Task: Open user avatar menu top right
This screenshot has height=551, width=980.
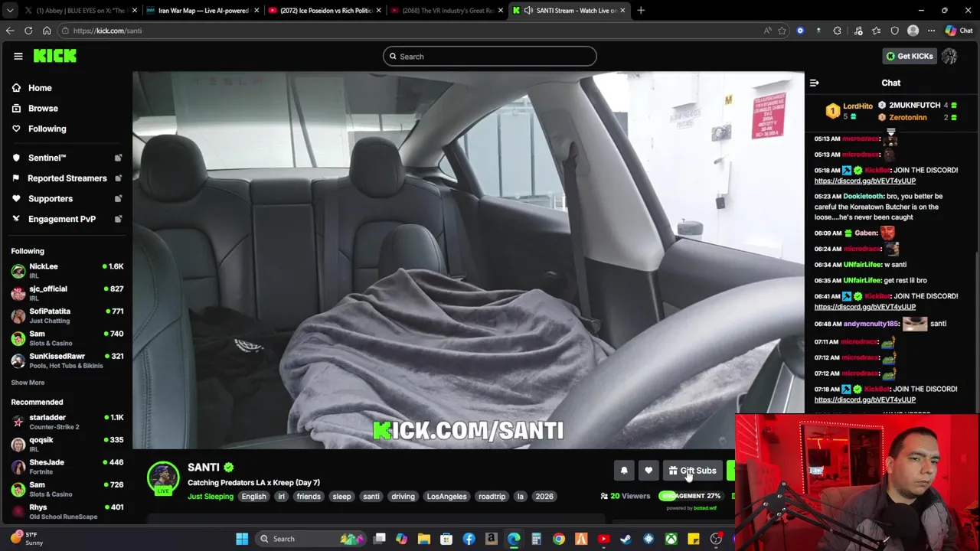Action: tap(949, 56)
